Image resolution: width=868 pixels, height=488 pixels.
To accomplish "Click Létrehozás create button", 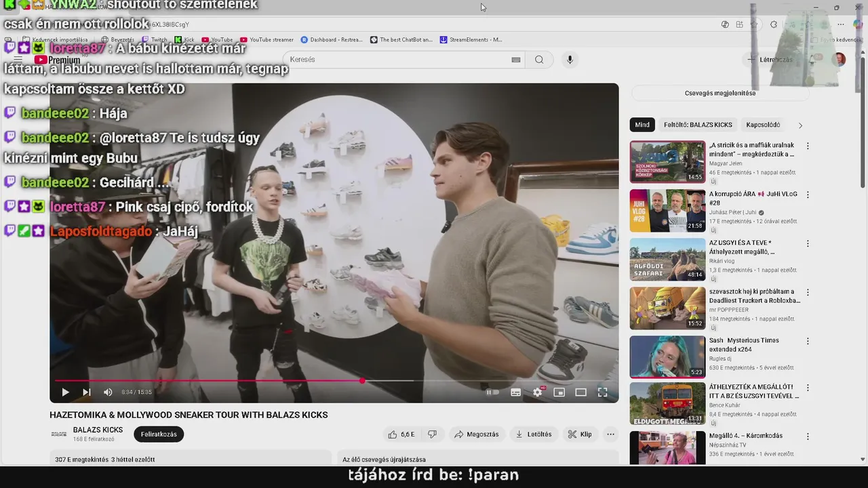I will (770, 60).
